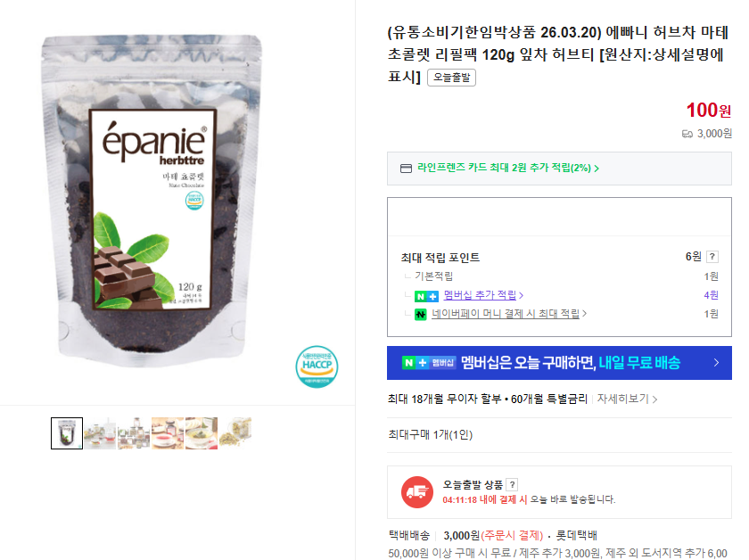Click the question mark beside 최대 적립 포인트
The image size is (749, 560).
point(712,257)
